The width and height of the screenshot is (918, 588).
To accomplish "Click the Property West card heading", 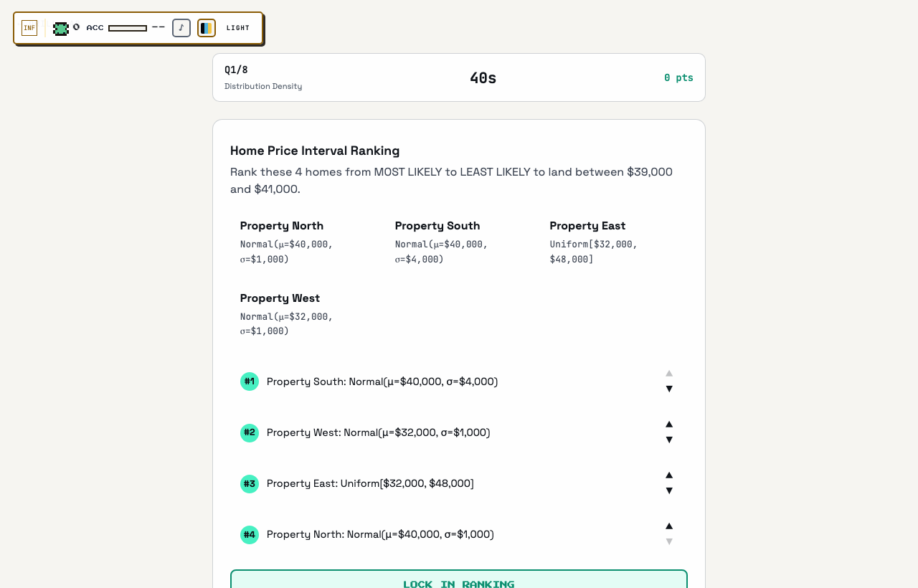I will click(x=280, y=298).
